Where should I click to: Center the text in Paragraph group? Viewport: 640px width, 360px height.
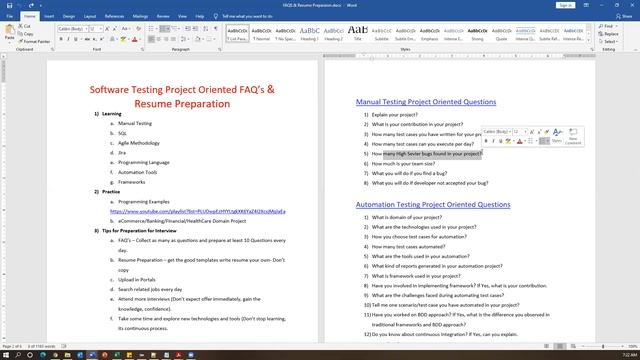click(x=159, y=39)
